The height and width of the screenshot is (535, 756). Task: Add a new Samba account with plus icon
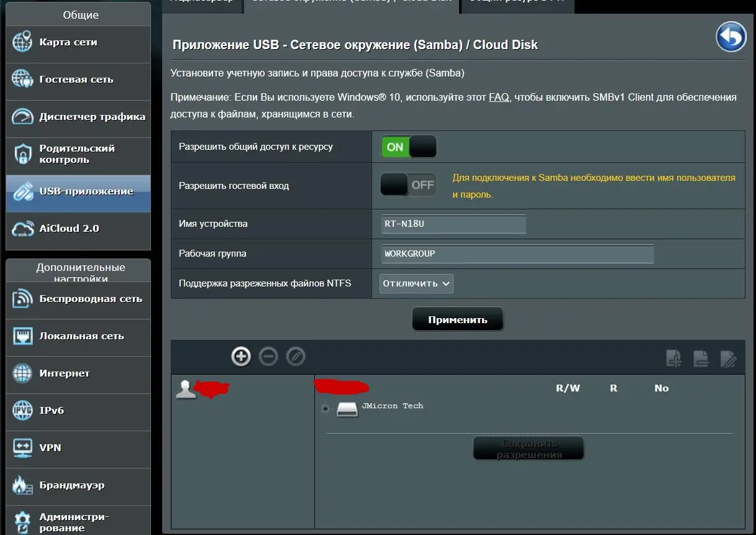241,357
